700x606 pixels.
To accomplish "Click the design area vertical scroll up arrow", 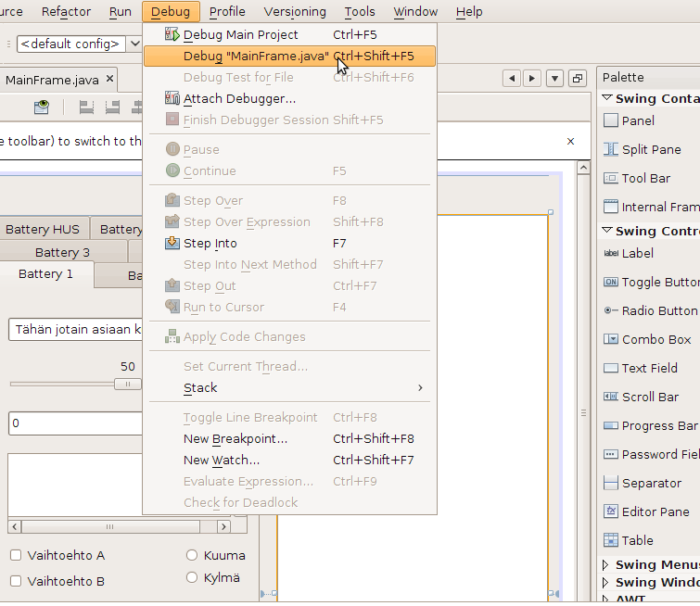I will (x=583, y=168).
